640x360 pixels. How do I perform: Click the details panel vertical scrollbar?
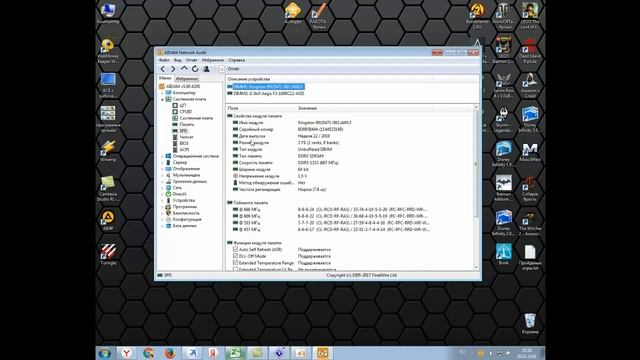coord(476,163)
